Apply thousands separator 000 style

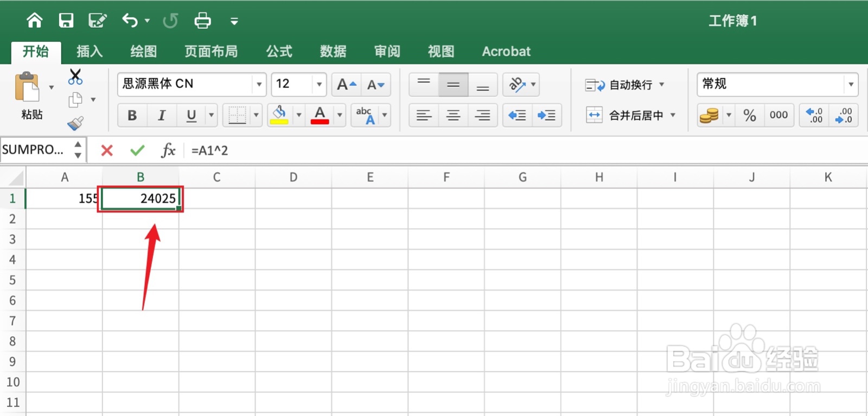pos(778,115)
